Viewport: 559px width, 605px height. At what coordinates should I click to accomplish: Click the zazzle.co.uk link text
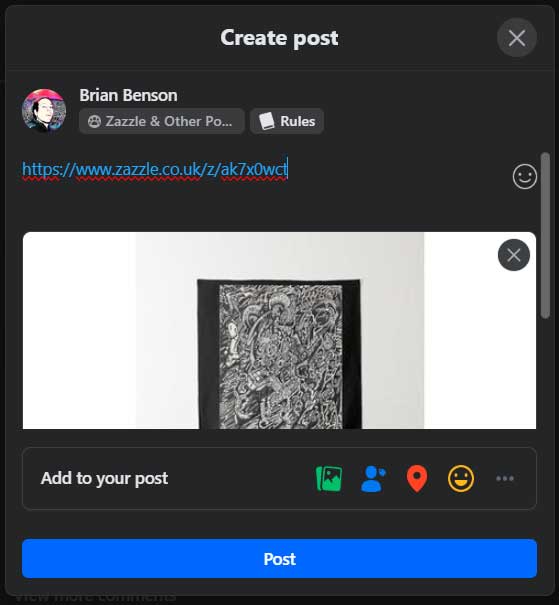[x=155, y=169]
